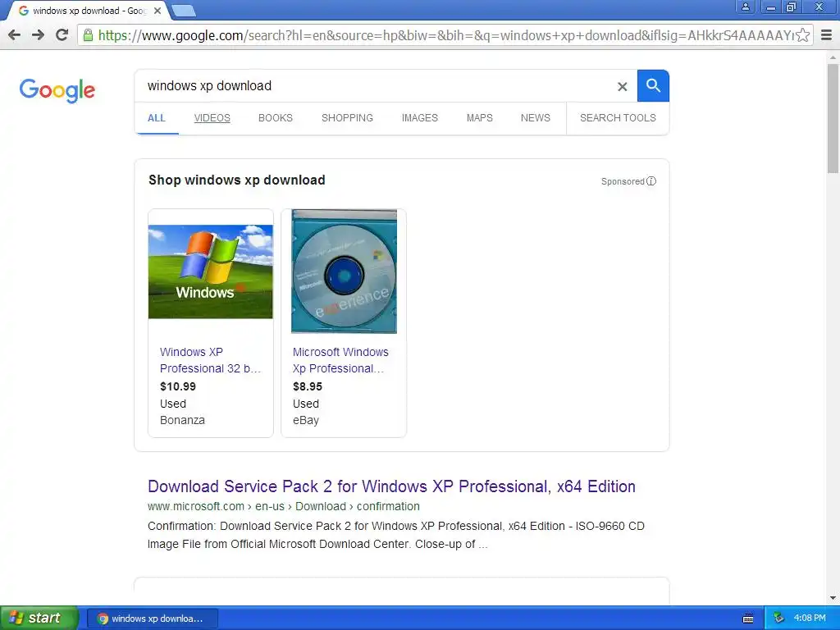Click the keyboard icon in the taskbar
Image resolution: width=840 pixels, height=630 pixels.
tap(748, 619)
